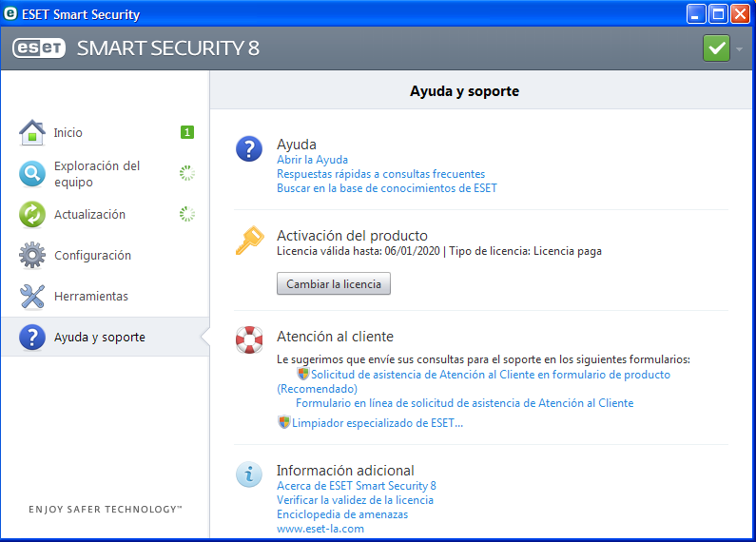Click the shield icon before Limpiador especializado
756x542 pixels.
pyautogui.click(x=284, y=422)
